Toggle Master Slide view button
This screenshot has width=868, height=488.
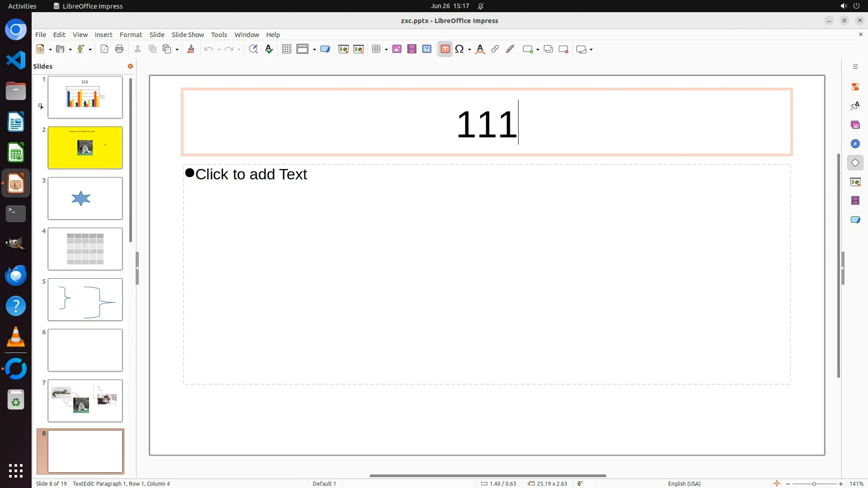click(325, 49)
